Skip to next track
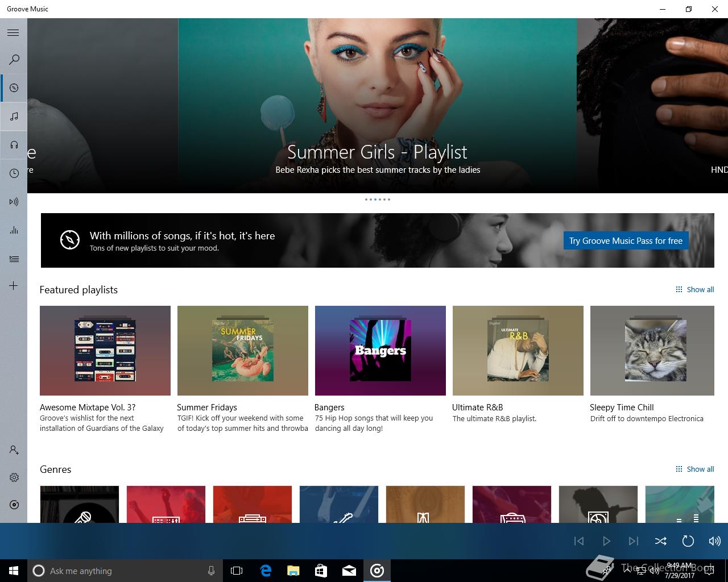This screenshot has height=582, width=728. 634,541
